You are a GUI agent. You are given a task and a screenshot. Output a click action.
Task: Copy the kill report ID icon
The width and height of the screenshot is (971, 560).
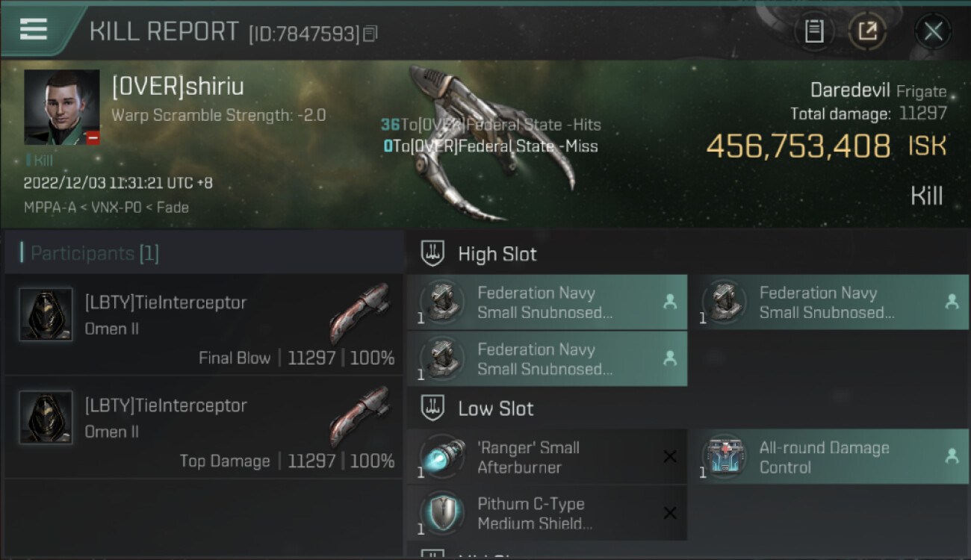coord(370,34)
